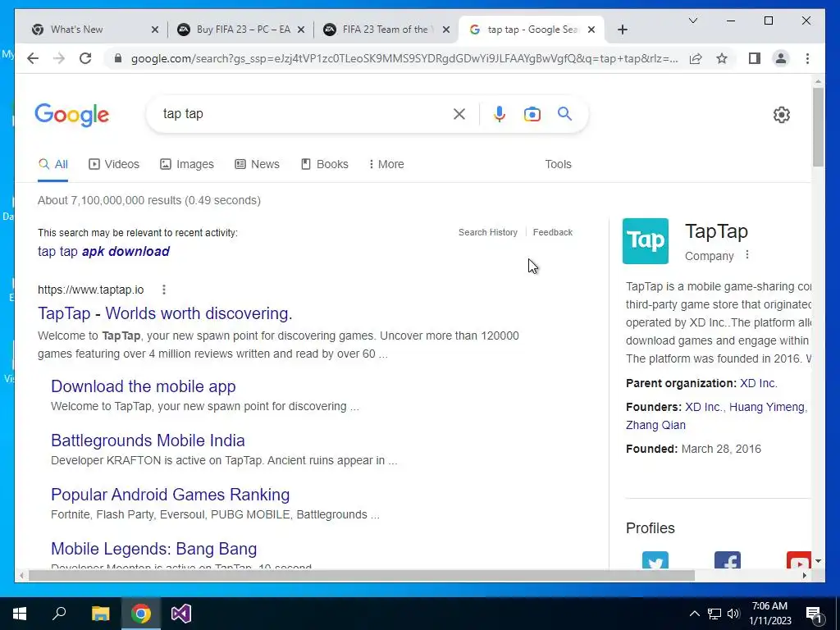Share this page via address bar icon
840x630 pixels.
pyautogui.click(x=696, y=58)
